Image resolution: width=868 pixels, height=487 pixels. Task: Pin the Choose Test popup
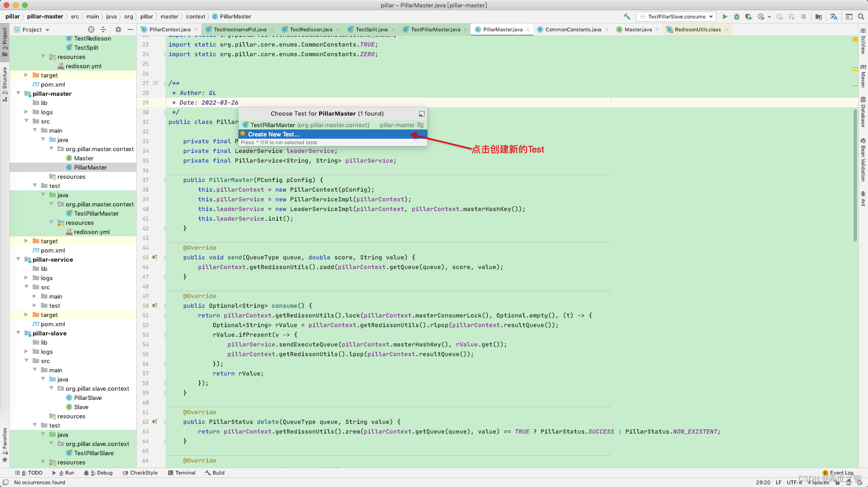[421, 114]
